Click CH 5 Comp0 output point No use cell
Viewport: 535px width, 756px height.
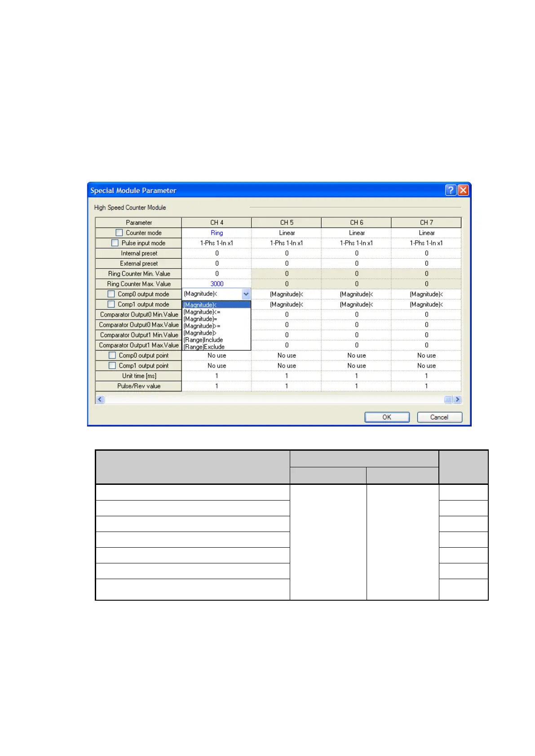tap(287, 356)
